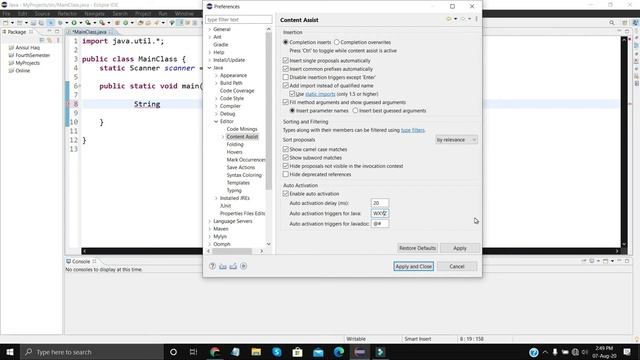Expand the General tree node
The image size is (640, 360).
tap(210, 29)
